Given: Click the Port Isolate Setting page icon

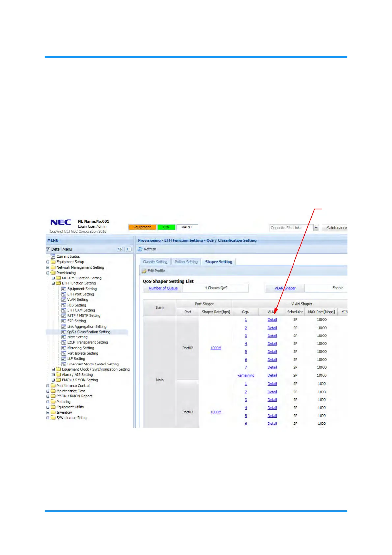Looking at the screenshot, I should point(64,353).
